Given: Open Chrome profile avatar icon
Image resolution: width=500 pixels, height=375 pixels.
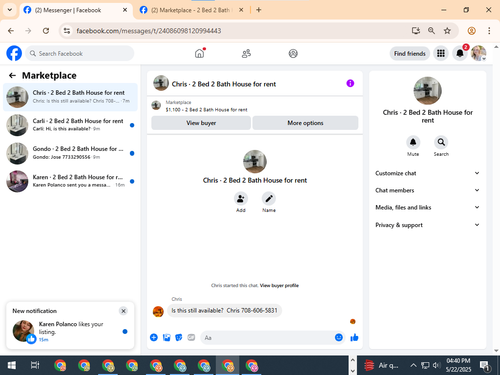Looking at the screenshot, I should 471,31.
